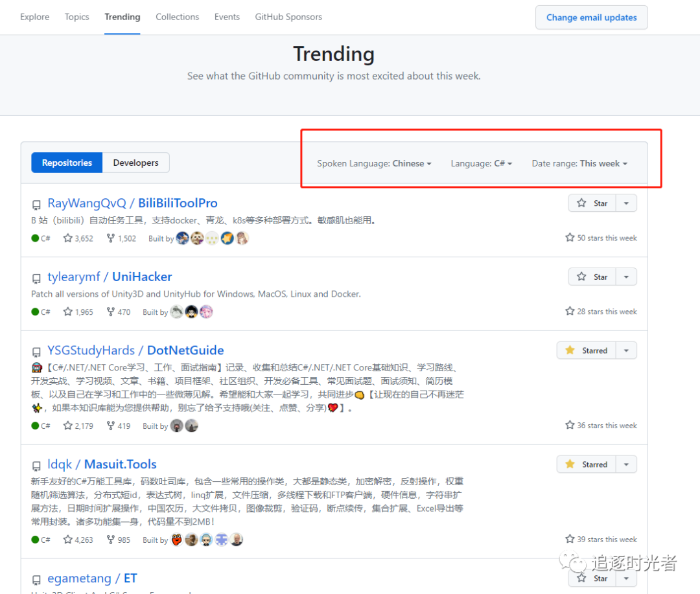Unstar the Masuit.Tools repository
This screenshot has width=700, height=594.
click(x=586, y=464)
